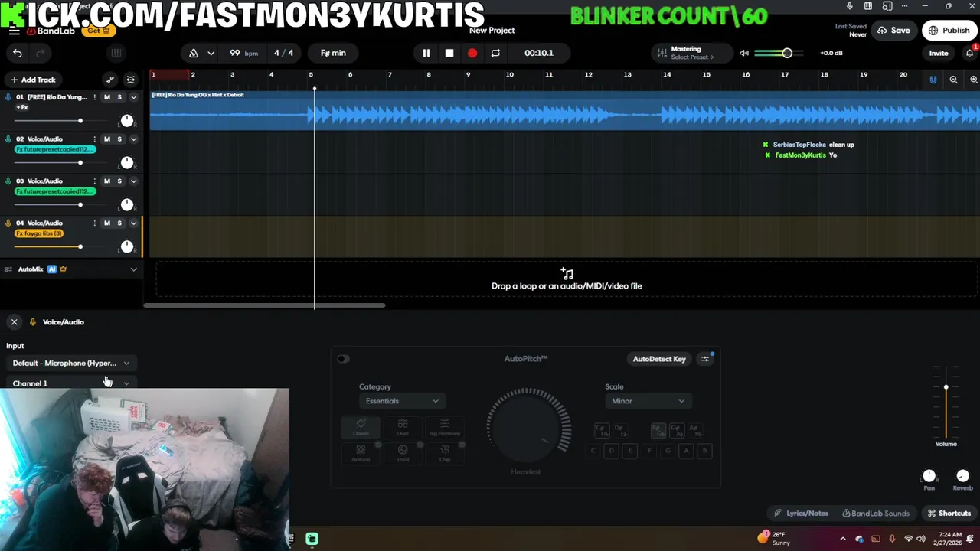The image size is (980, 551).
Task: Click the Add Track button
Action: pos(33,80)
